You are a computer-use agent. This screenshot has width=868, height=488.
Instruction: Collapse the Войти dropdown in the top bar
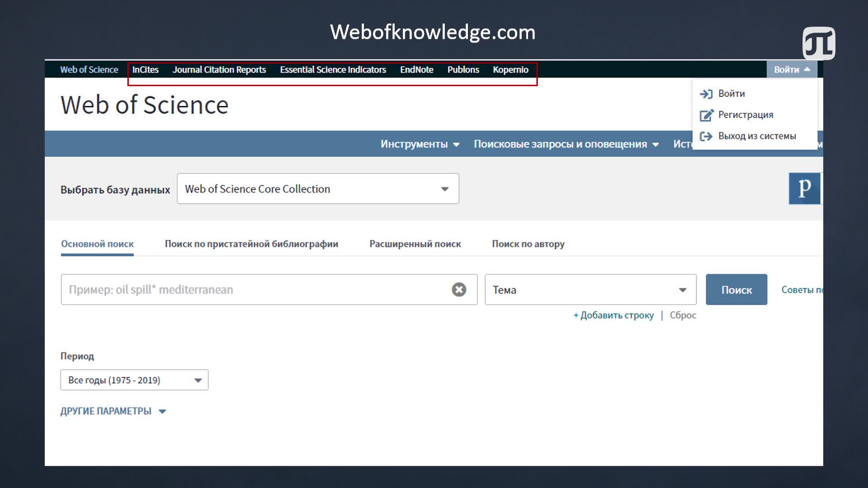(792, 70)
